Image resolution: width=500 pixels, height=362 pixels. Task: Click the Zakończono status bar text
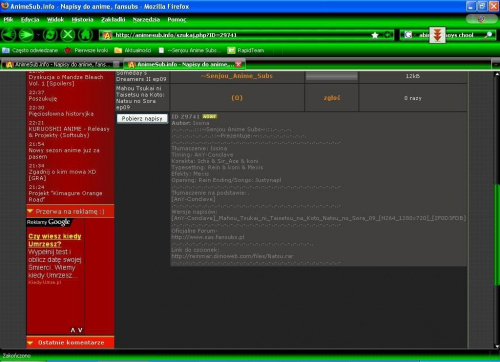[16, 356]
